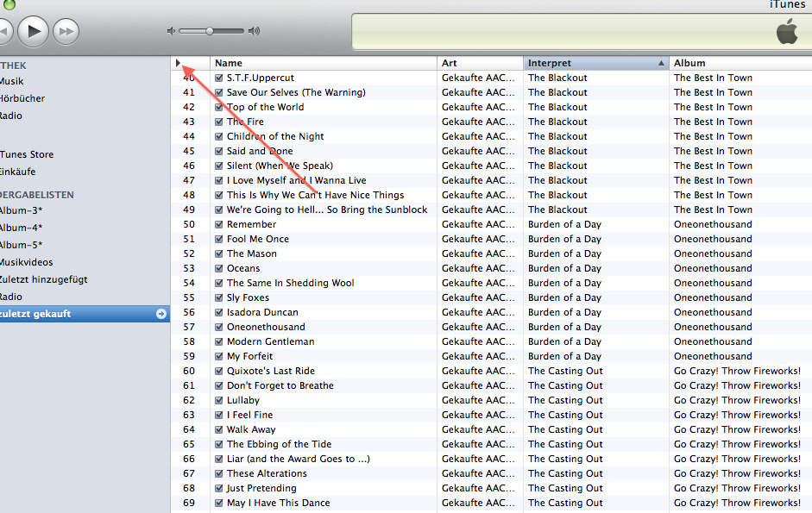Click the Apple logo in the display
This screenshot has width=812, height=513.
click(787, 31)
